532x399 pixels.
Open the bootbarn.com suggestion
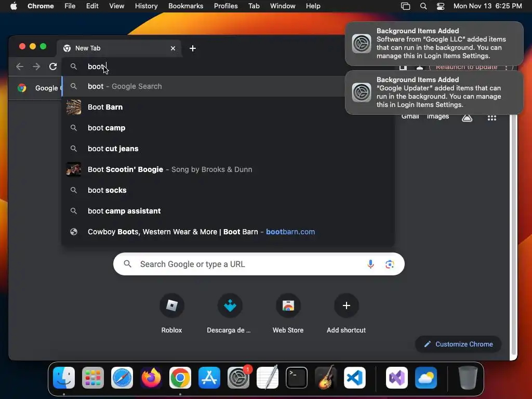click(228, 232)
